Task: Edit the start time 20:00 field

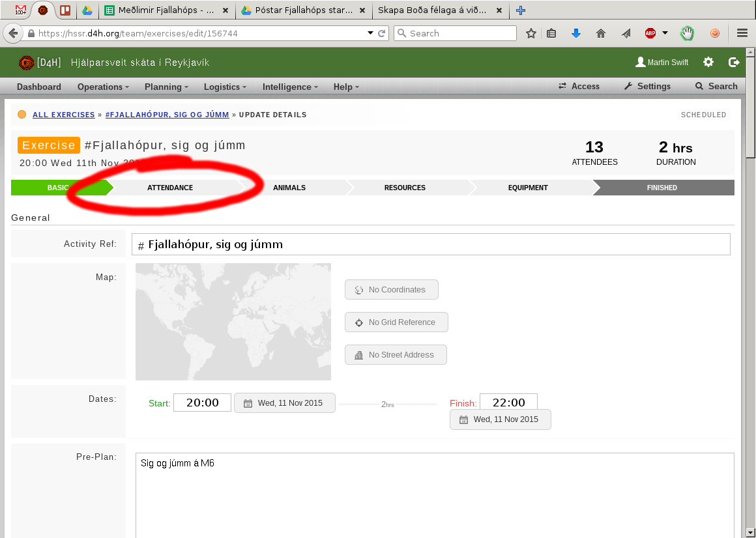Action: [x=203, y=403]
